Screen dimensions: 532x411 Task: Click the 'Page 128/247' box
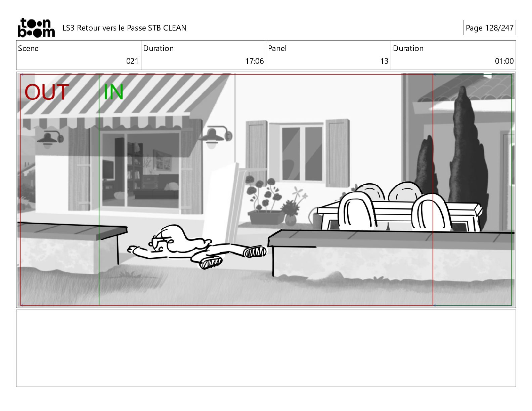489,28
